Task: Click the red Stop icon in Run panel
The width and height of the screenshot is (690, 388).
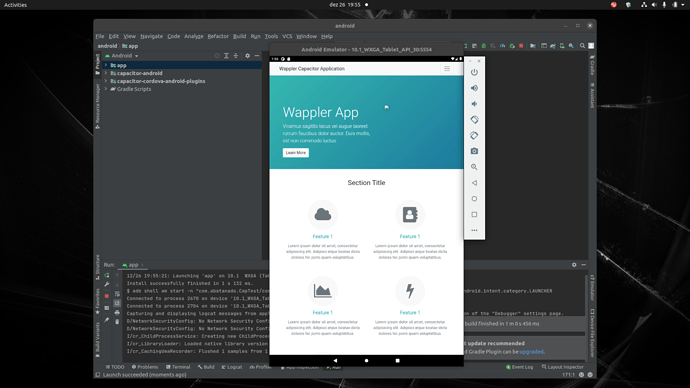Action: [x=106, y=296]
